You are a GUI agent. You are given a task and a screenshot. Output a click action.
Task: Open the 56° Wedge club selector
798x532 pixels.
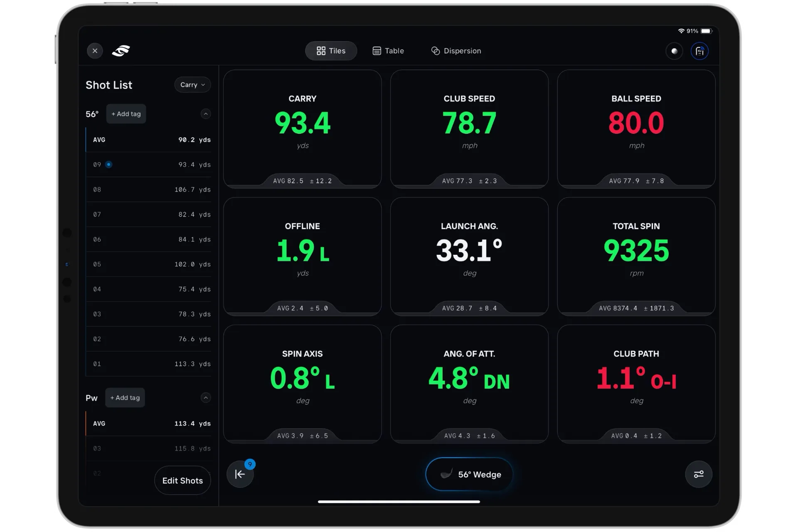[x=469, y=474]
